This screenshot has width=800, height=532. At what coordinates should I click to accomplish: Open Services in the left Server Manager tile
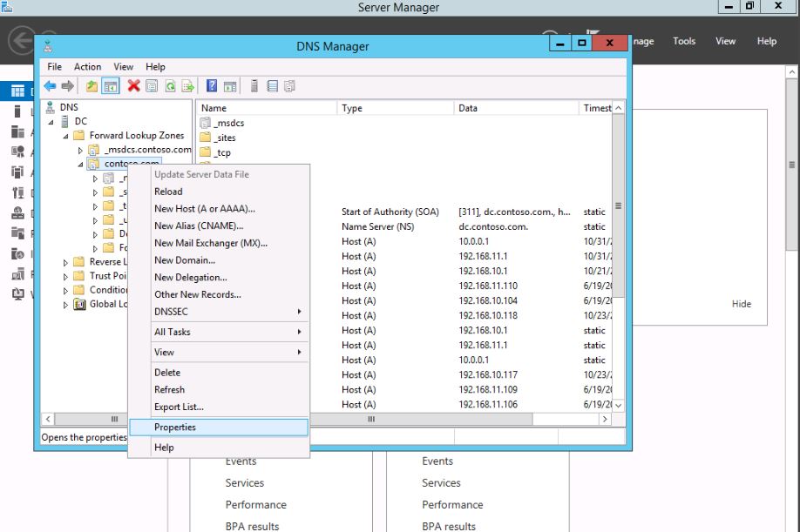pos(244,482)
